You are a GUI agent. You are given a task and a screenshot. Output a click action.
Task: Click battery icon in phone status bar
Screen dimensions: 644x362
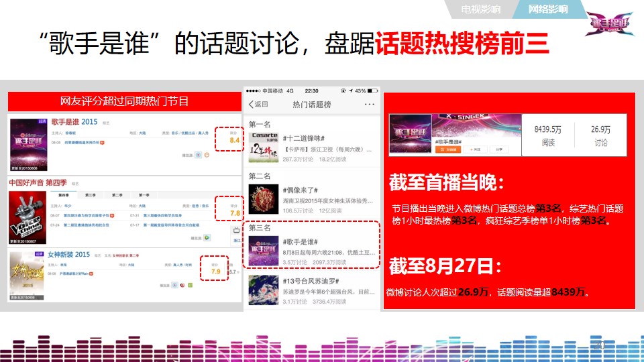coord(372,90)
